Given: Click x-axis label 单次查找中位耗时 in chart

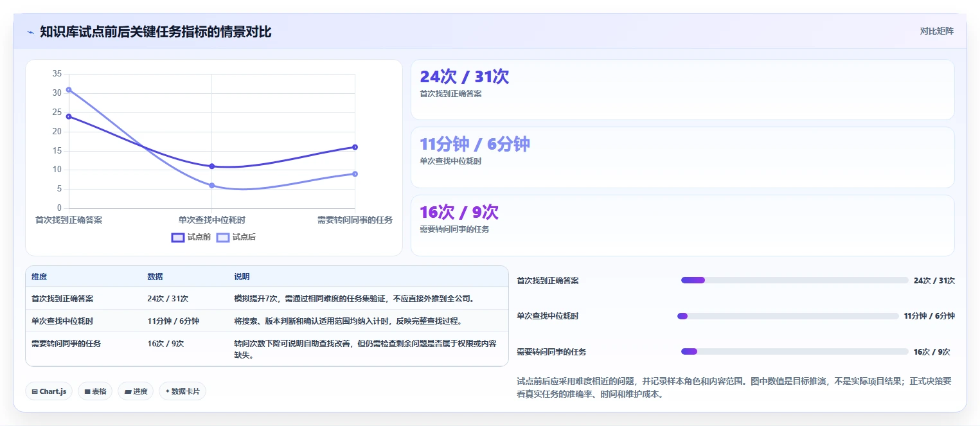Looking at the screenshot, I should tap(211, 220).
